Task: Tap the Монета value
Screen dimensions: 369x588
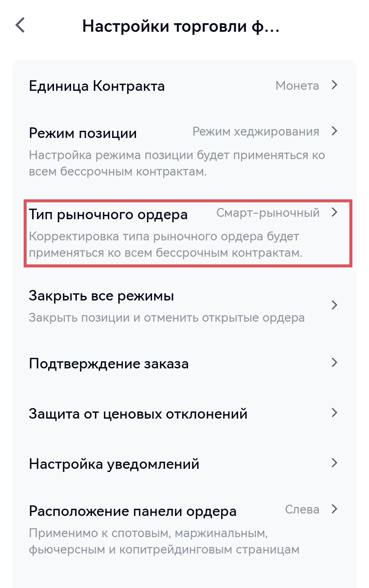Action: click(297, 86)
